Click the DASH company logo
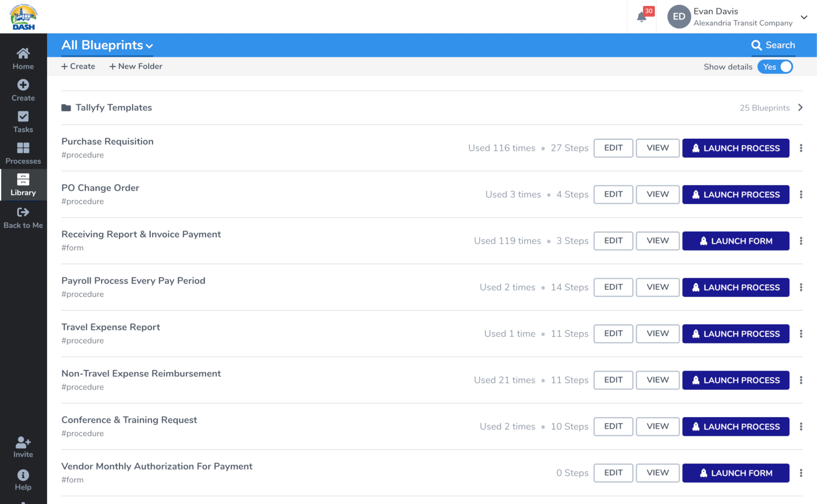Viewport: 817px width, 504px height. (x=23, y=17)
